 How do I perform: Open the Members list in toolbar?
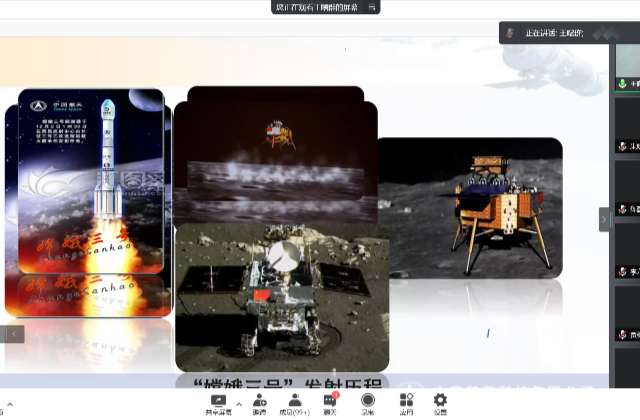pos(295,402)
